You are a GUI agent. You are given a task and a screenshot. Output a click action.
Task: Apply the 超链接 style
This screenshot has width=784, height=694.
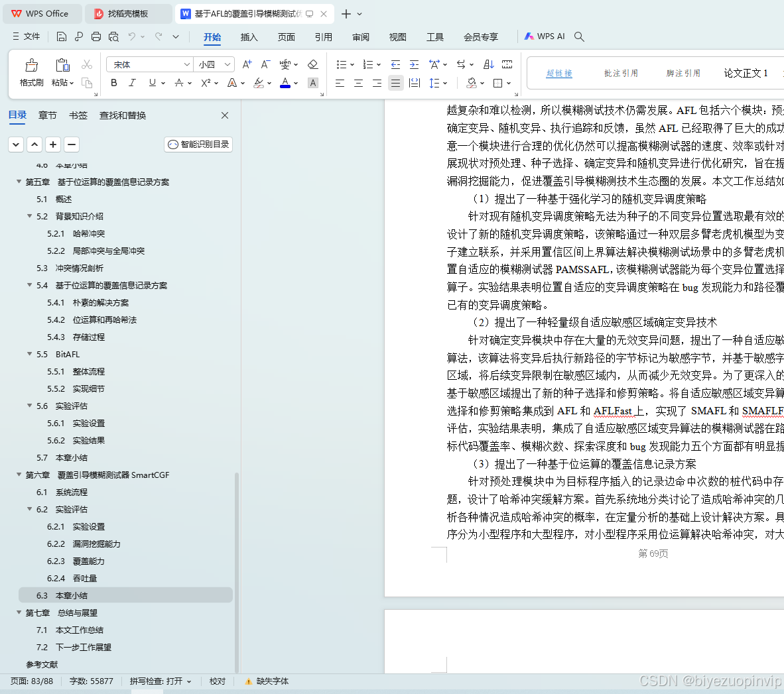coord(559,73)
